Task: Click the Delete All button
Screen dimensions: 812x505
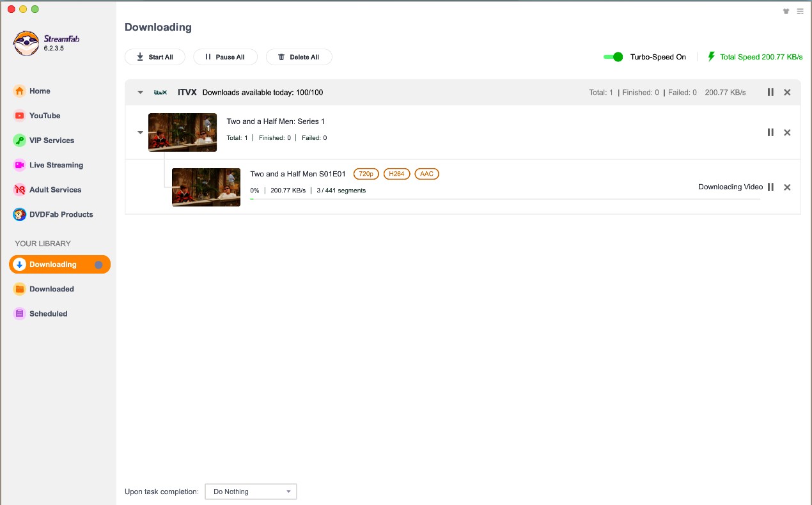Action: 299,57
